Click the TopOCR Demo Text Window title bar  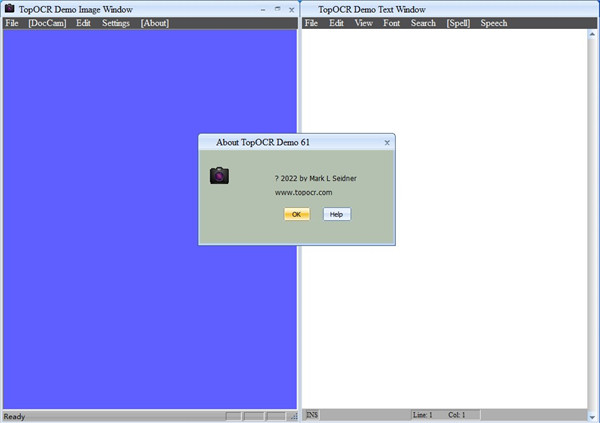click(x=450, y=9)
